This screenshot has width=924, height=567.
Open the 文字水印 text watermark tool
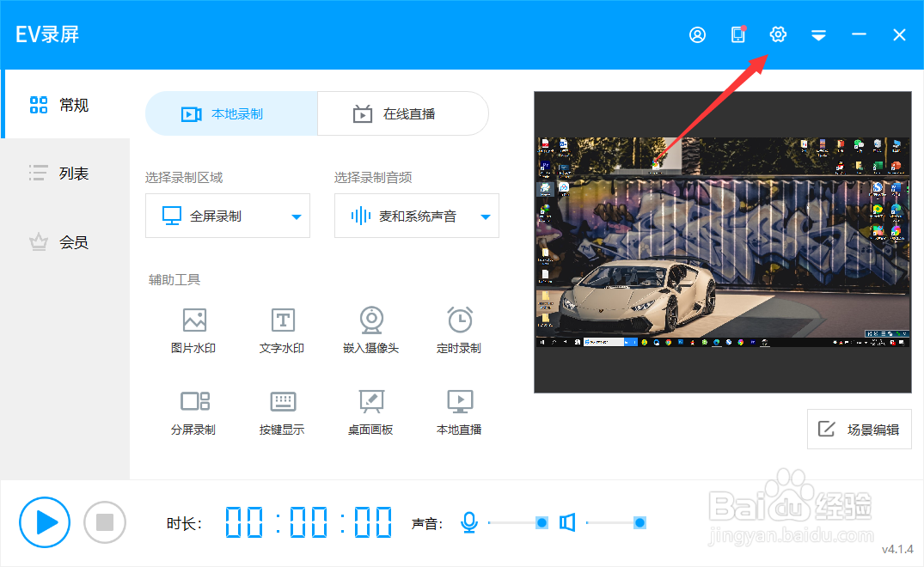(x=282, y=331)
